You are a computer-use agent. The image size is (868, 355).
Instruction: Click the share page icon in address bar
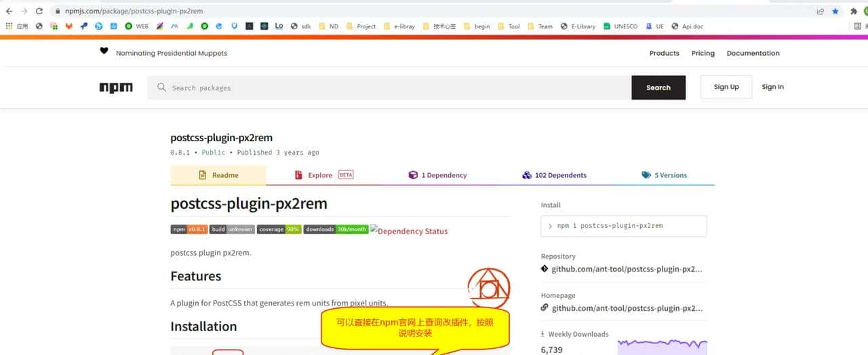coord(821,11)
